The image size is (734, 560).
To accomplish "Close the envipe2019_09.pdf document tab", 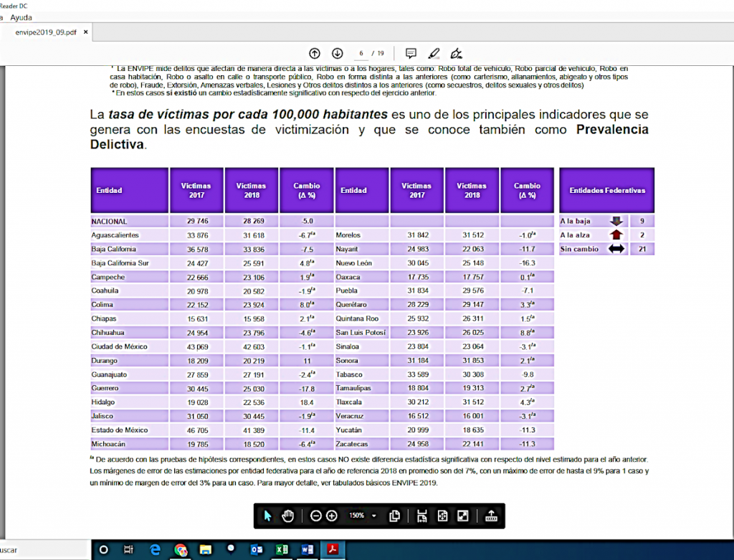I will 85,32.
